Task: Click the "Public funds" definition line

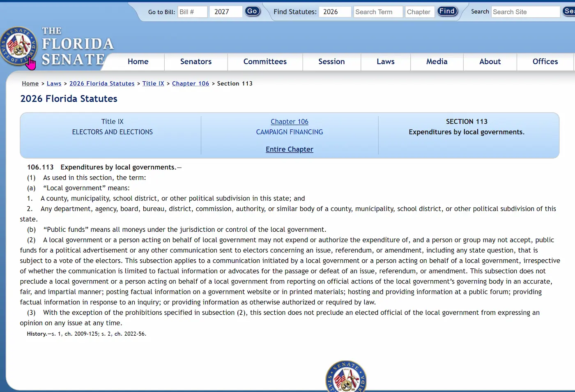Action: [177, 230]
